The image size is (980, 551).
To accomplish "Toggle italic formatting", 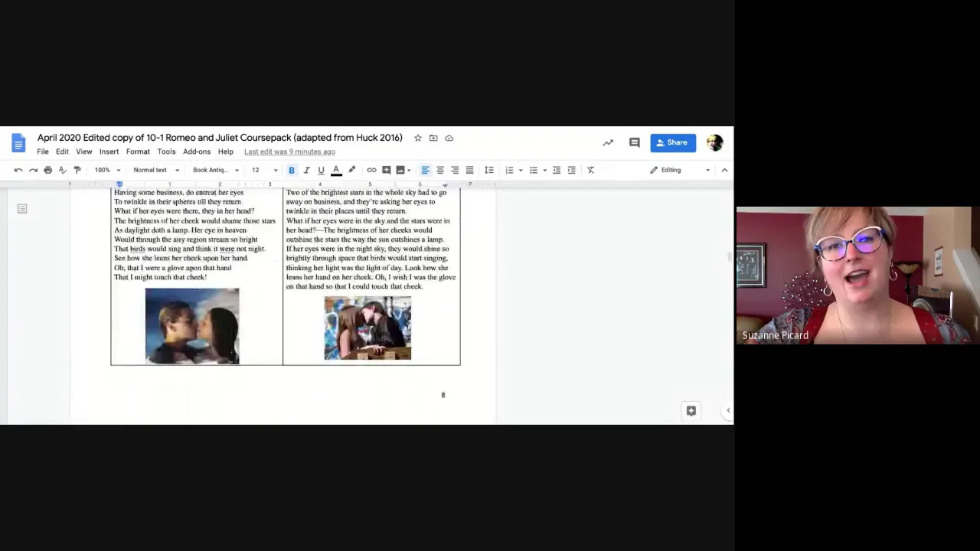I will 306,170.
